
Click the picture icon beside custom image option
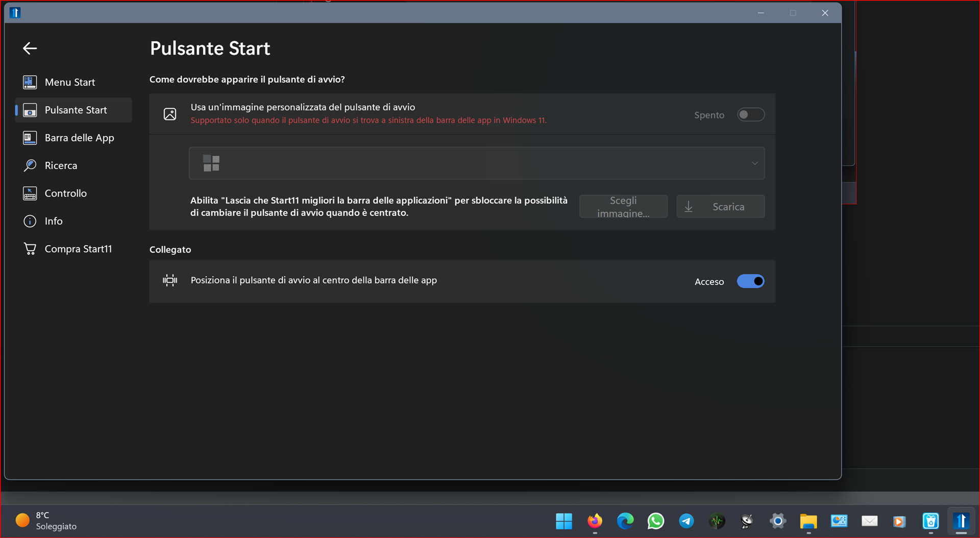(170, 114)
